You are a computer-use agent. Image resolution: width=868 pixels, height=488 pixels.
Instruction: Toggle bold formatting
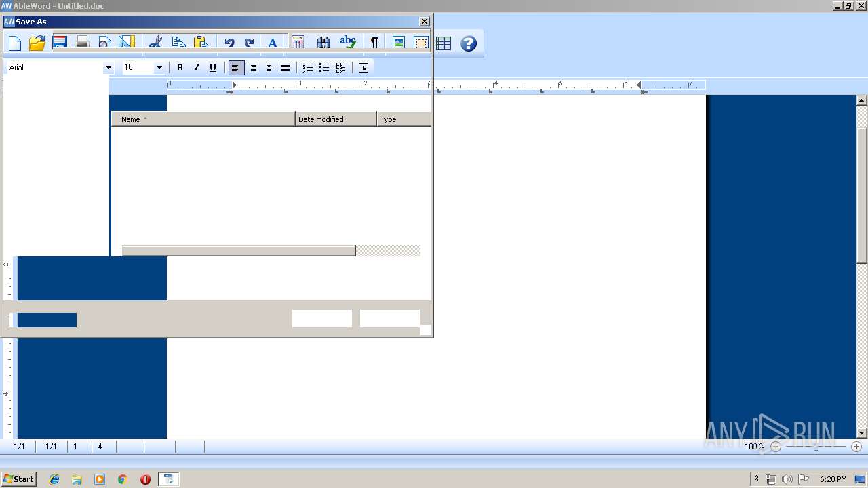pyautogui.click(x=180, y=68)
